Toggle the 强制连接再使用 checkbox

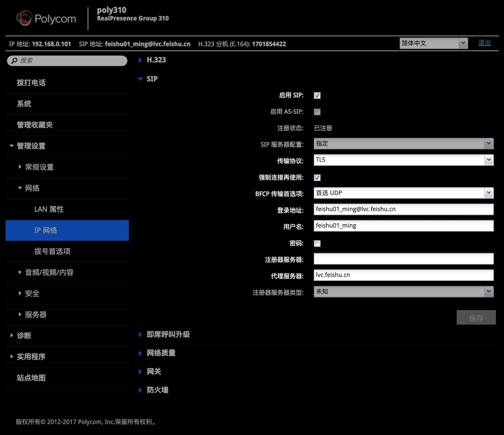pyautogui.click(x=317, y=178)
